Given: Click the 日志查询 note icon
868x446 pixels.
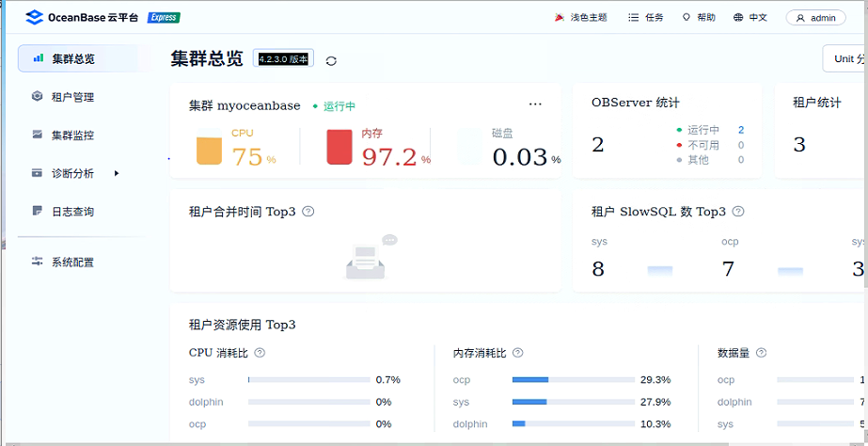Looking at the screenshot, I should (37, 211).
